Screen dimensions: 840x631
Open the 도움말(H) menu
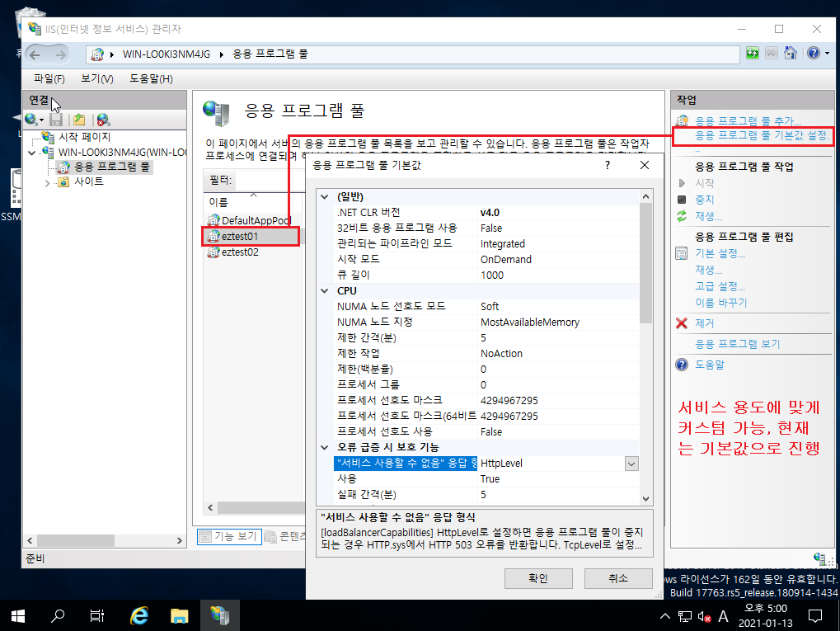coord(151,79)
